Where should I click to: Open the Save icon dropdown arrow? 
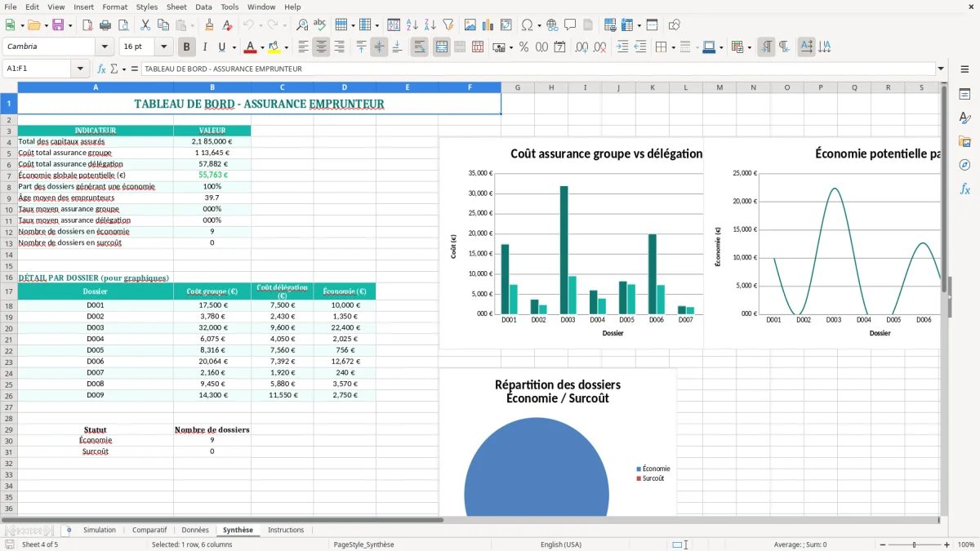pos(69,25)
